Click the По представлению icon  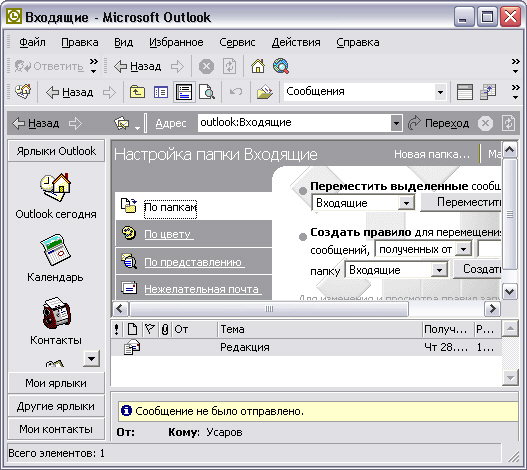129,261
